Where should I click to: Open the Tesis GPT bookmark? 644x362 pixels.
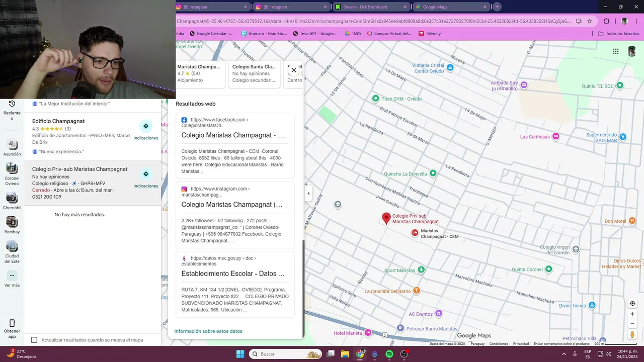[x=314, y=34]
